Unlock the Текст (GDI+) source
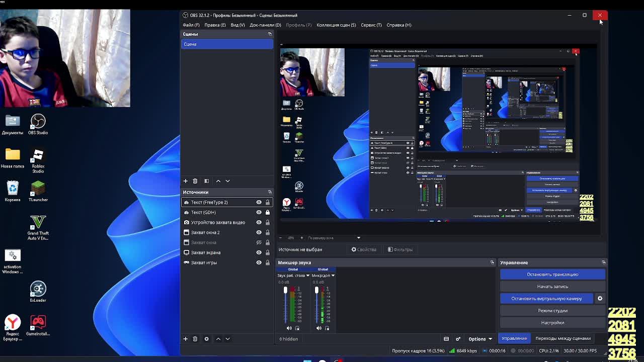644x362 pixels. click(x=267, y=212)
